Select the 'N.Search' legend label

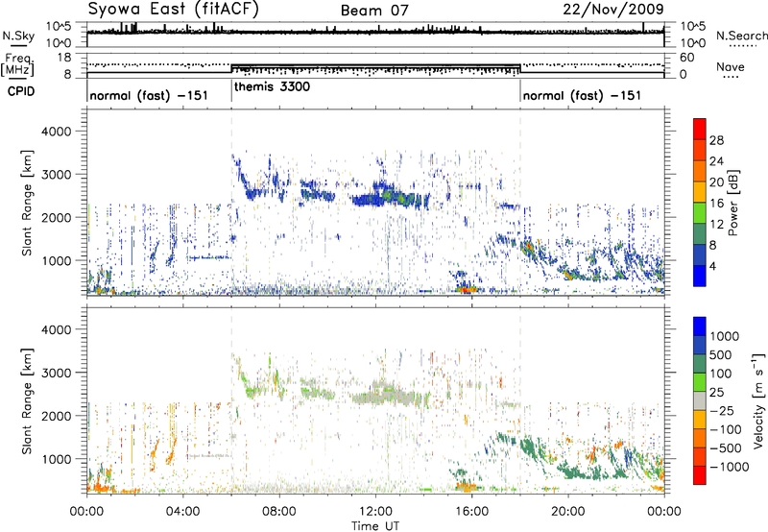point(741,36)
